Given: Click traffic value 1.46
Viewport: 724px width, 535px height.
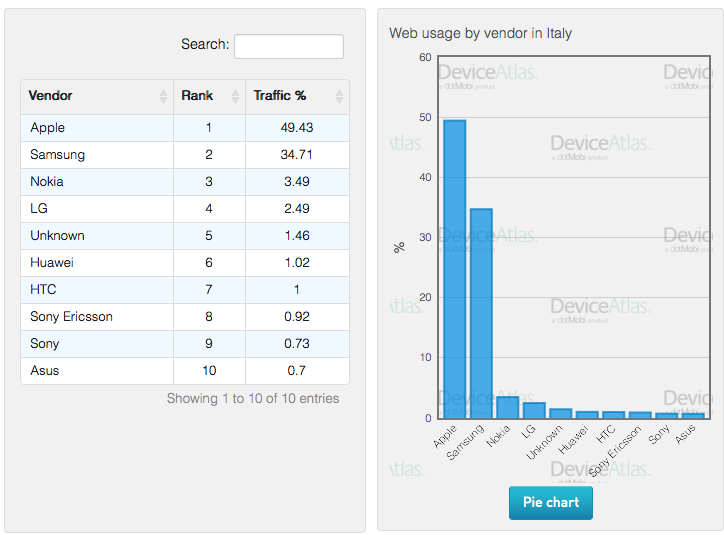Looking at the screenshot, I should coord(297,235).
